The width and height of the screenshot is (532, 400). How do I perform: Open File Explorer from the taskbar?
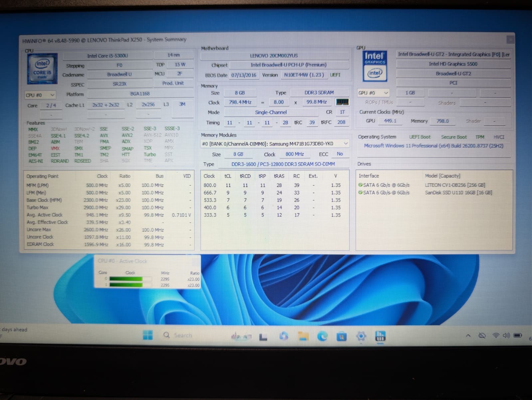coord(303,336)
